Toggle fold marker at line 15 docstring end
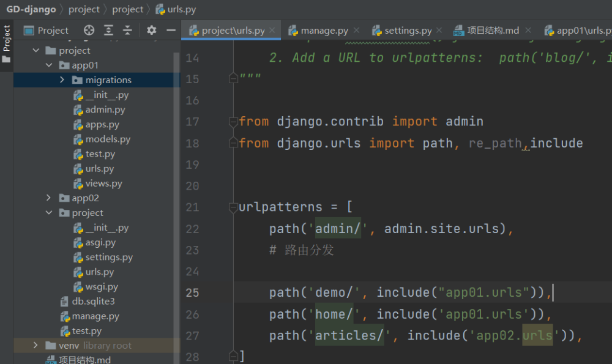612x364 pixels. coord(233,79)
